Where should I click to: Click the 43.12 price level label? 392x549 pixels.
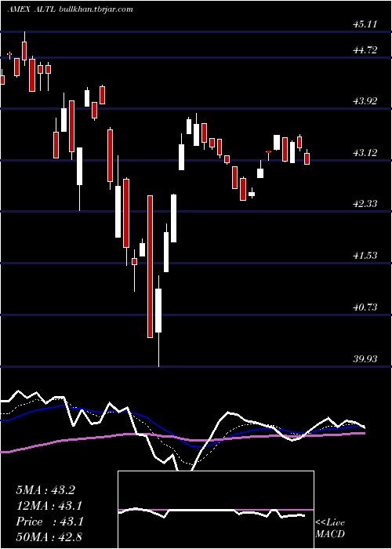tap(365, 153)
